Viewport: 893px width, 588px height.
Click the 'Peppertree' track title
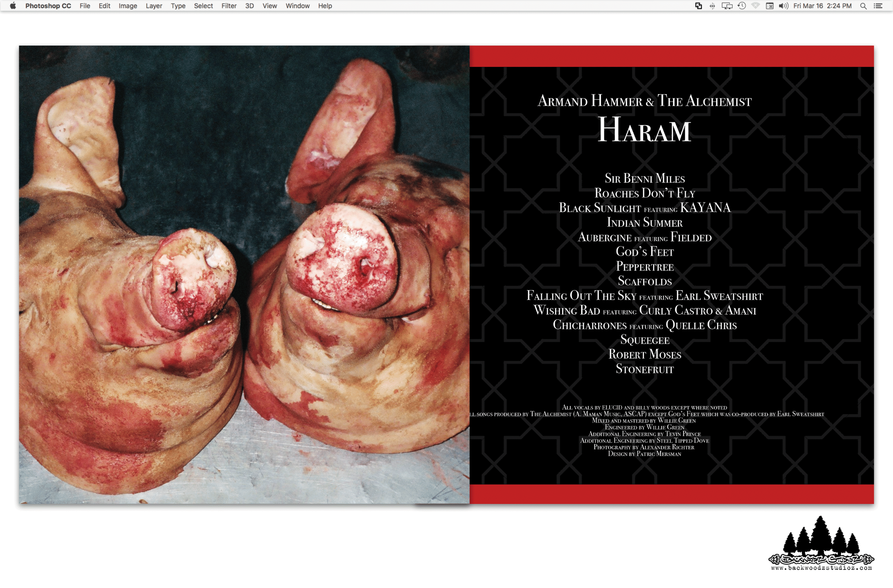tap(645, 266)
